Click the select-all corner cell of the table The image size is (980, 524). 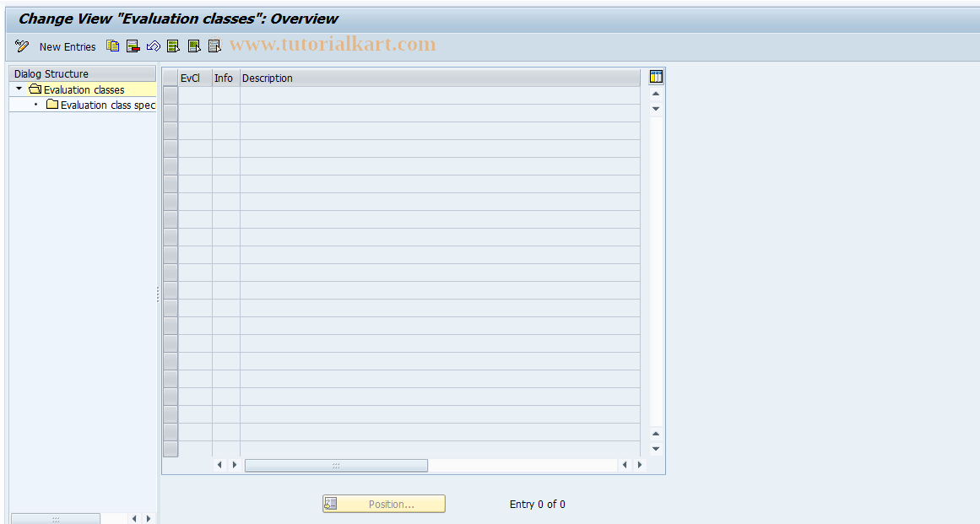click(x=171, y=78)
